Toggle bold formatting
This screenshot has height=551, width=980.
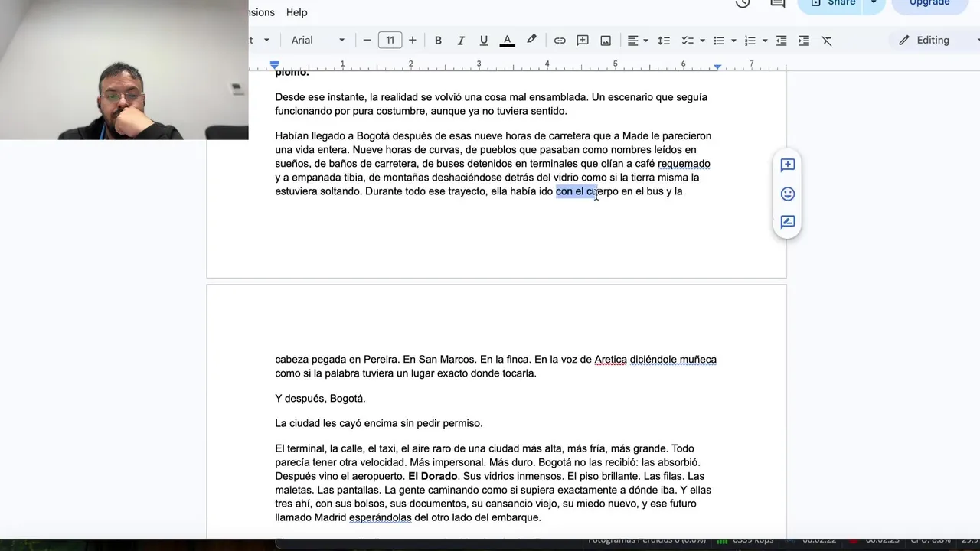pyautogui.click(x=438, y=41)
